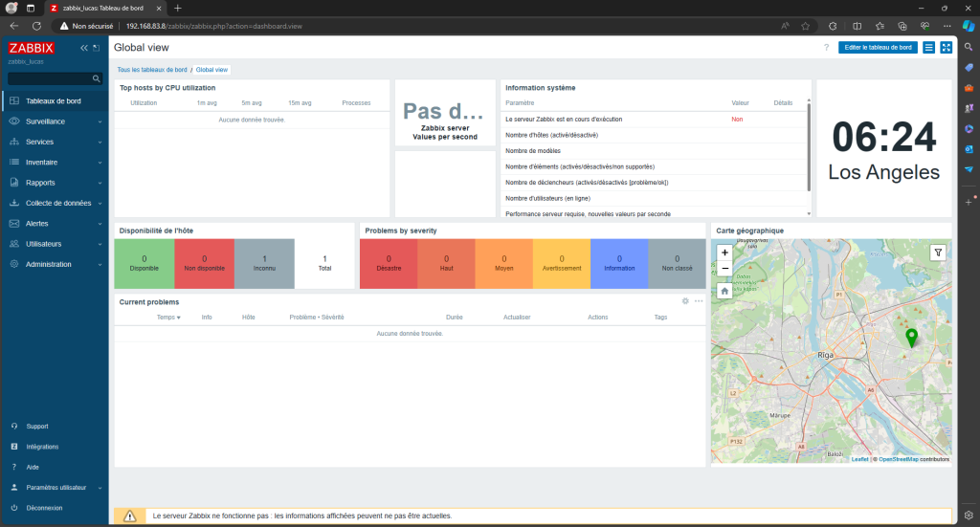Expand the Surveillance menu section
The height and width of the screenshot is (527, 980).
pyautogui.click(x=55, y=121)
